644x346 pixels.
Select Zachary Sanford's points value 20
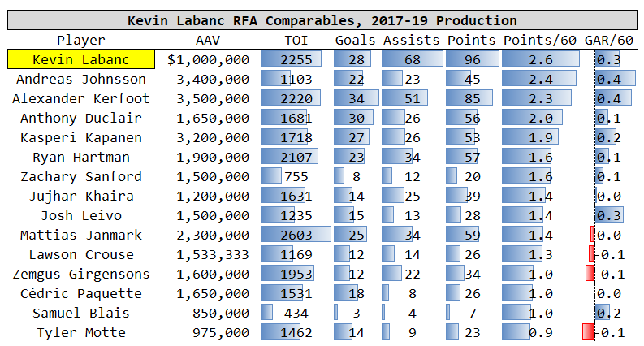[x=473, y=177]
